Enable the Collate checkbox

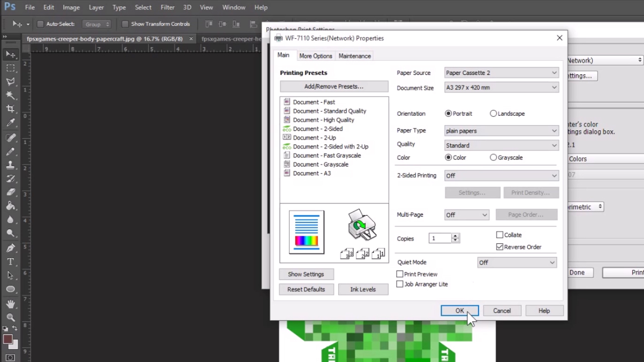point(500,235)
